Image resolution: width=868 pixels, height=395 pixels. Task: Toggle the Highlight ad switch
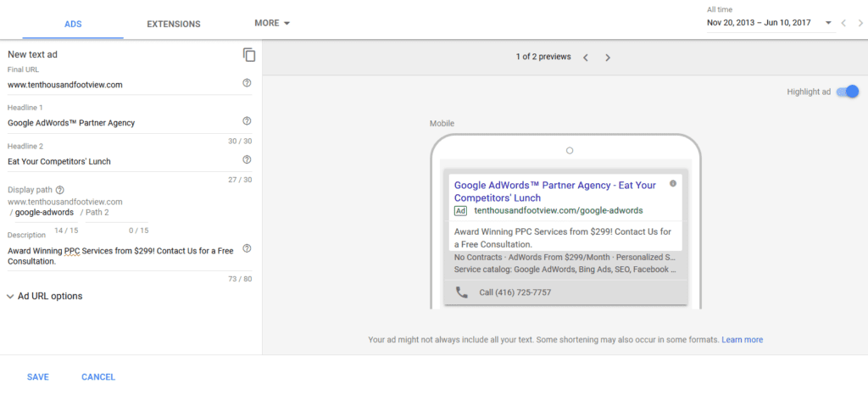point(848,92)
